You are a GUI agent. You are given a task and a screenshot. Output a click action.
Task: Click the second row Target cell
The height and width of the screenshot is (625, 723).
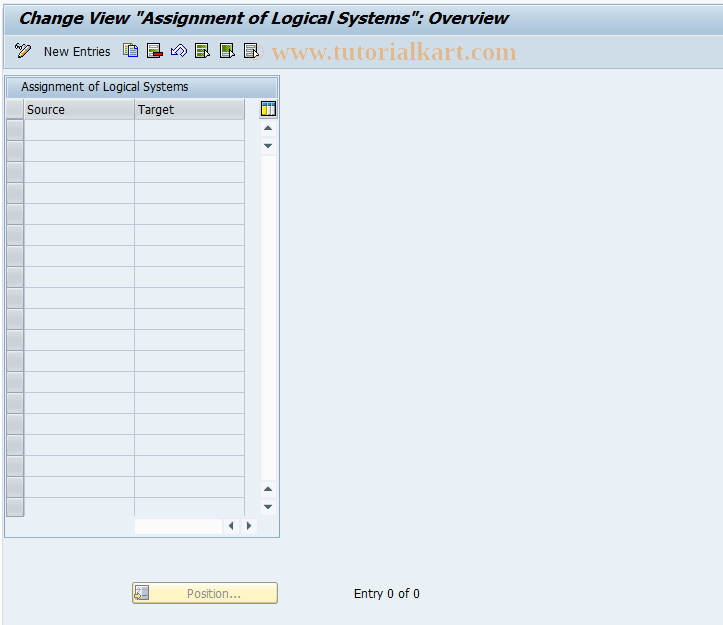pos(190,151)
